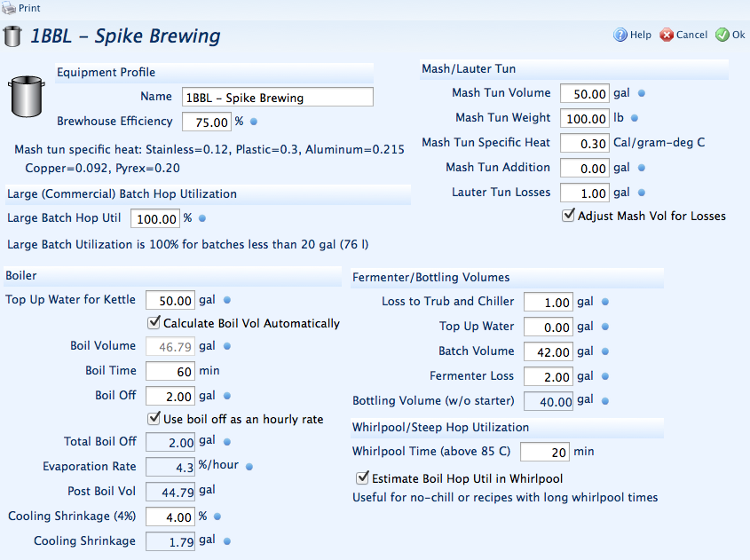The image size is (750, 560).
Task: Click the Whirlpool/Steep Hop Utilization header
Action: coord(507,428)
